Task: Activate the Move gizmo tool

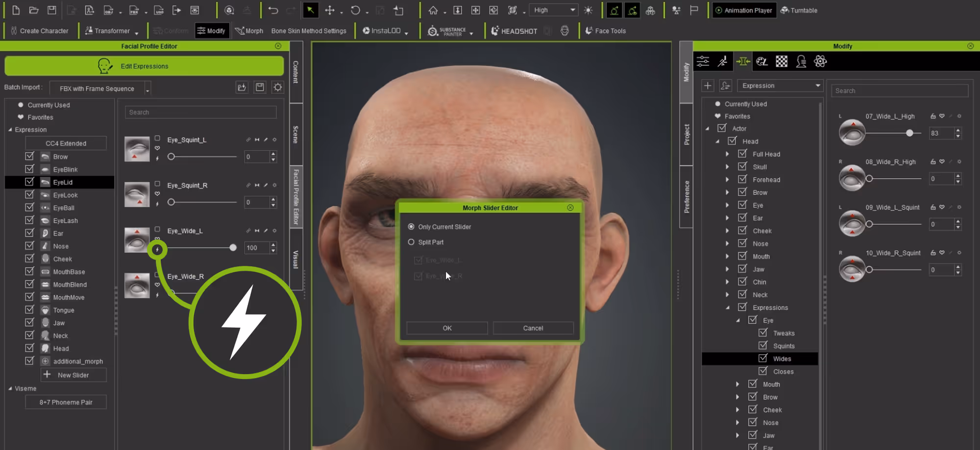Action: point(330,10)
